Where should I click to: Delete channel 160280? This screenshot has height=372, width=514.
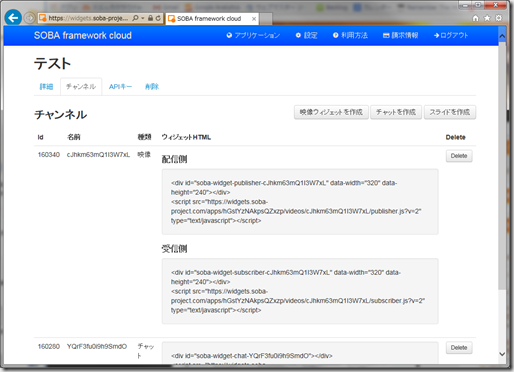[x=459, y=348]
